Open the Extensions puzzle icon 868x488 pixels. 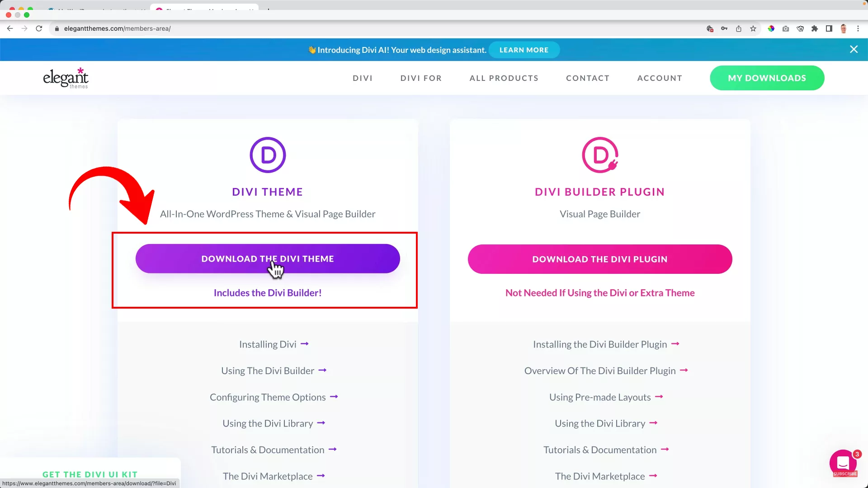815,28
